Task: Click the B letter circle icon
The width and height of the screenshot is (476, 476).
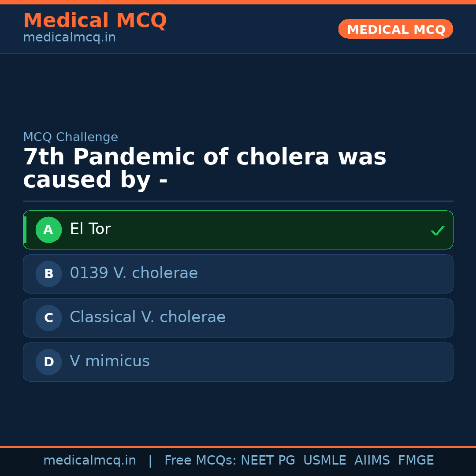Action: pos(48,274)
